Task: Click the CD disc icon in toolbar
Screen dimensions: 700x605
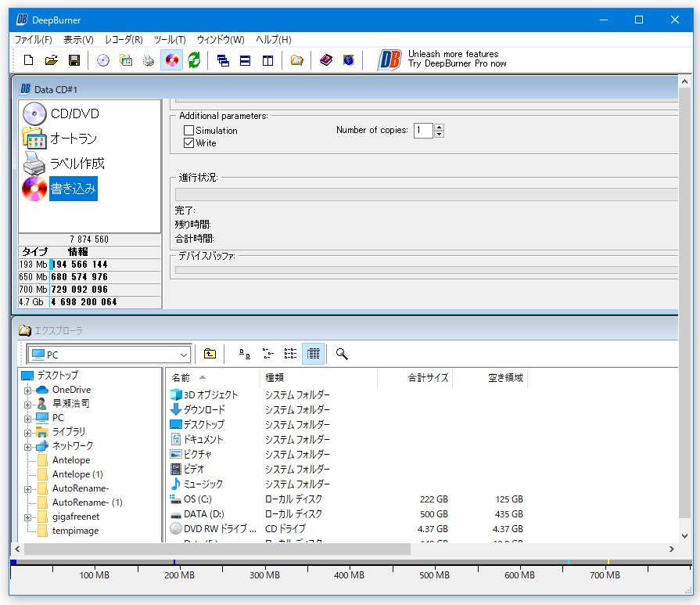Action: [x=103, y=60]
